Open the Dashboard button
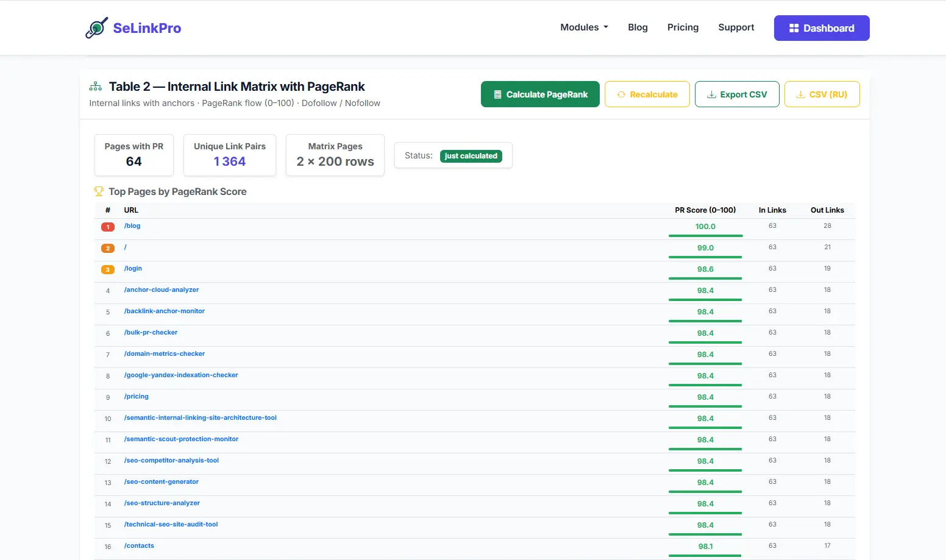Image resolution: width=946 pixels, height=560 pixels. coord(822,28)
